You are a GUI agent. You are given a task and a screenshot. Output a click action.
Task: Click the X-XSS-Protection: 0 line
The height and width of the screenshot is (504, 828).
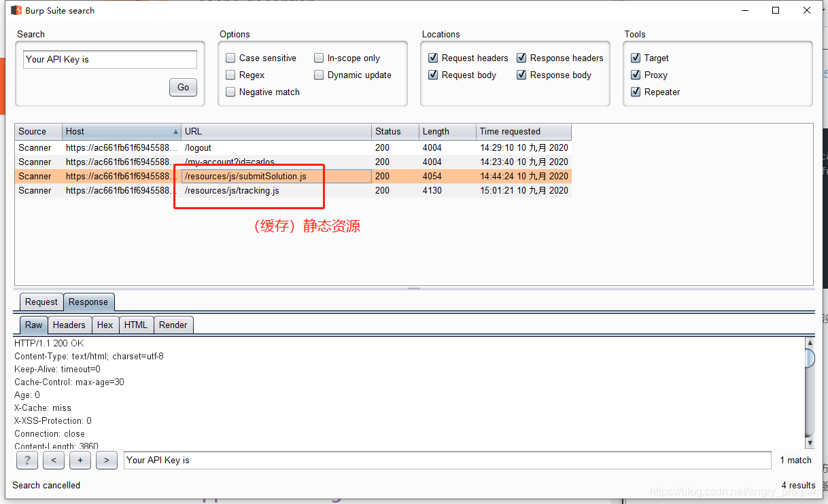53,420
